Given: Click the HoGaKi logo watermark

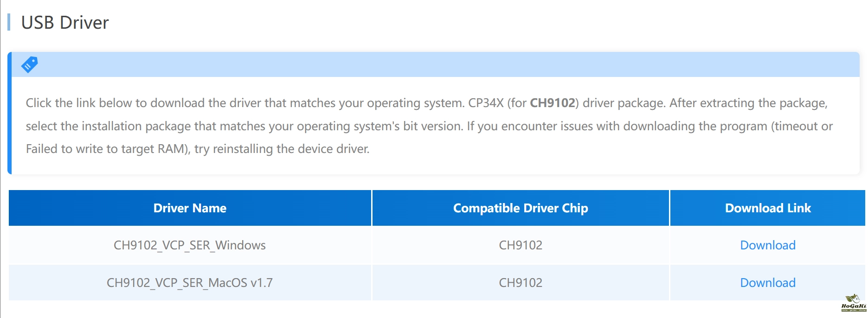Looking at the screenshot, I should click(x=853, y=302).
